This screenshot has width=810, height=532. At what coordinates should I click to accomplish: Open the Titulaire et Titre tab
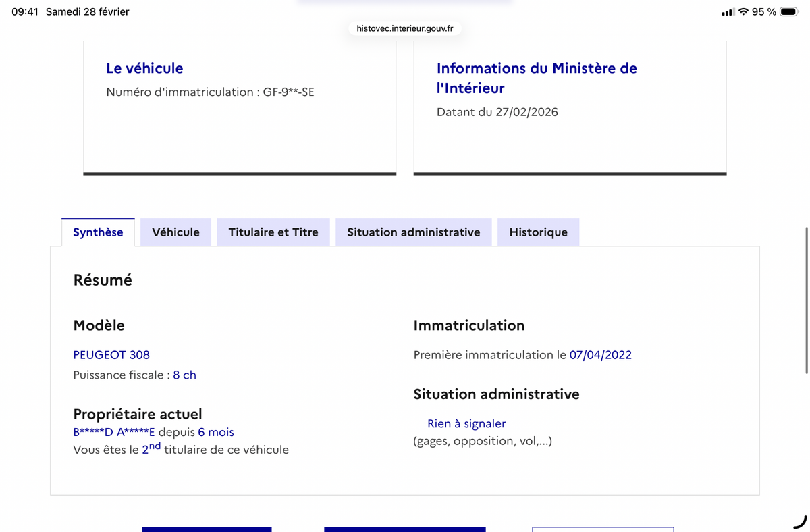click(x=273, y=232)
